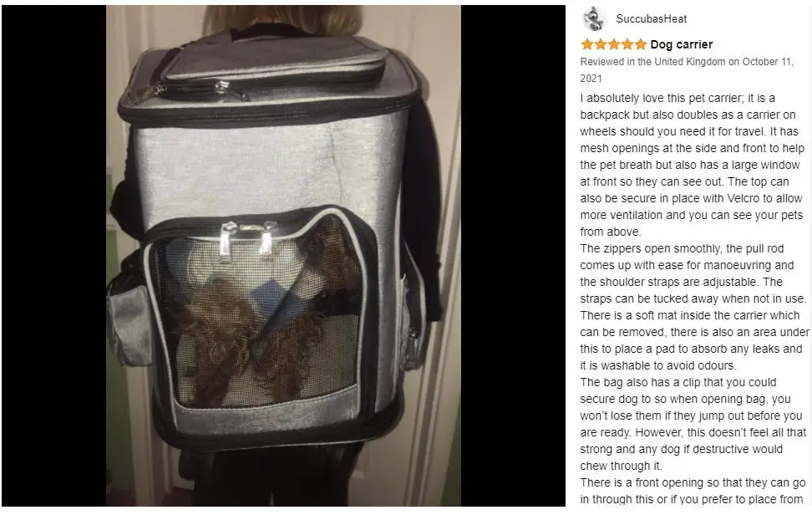The width and height of the screenshot is (812, 515).
Task: Select the first star in the rating
Action: (x=586, y=44)
